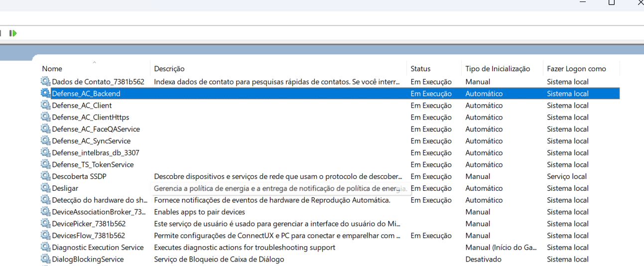Click the gear icon beside Defense_AC_Backend

pyautogui.click(x=46, y=93)
